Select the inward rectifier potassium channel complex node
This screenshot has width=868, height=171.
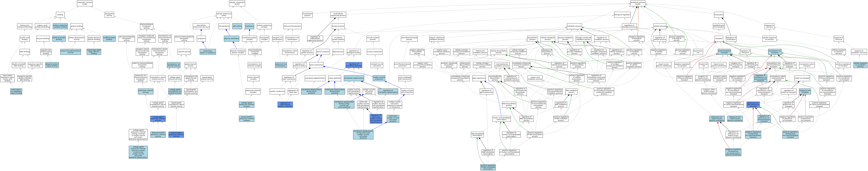247,119
